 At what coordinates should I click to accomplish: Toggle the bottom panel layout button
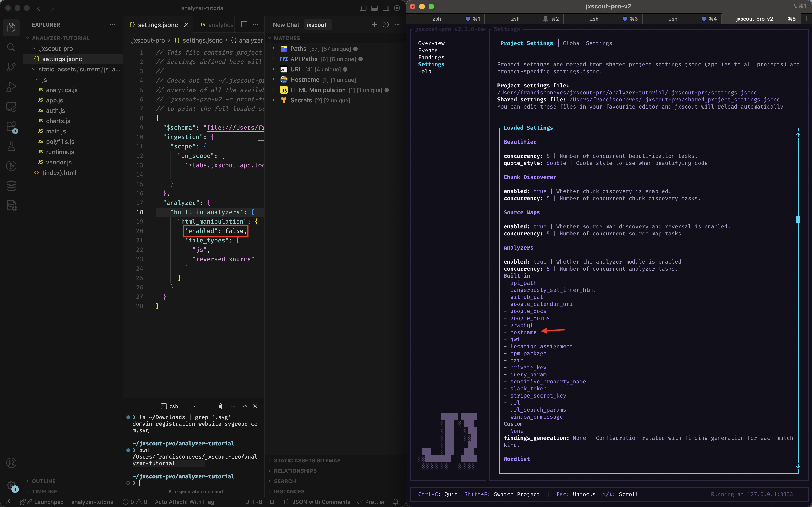(375, 8)
